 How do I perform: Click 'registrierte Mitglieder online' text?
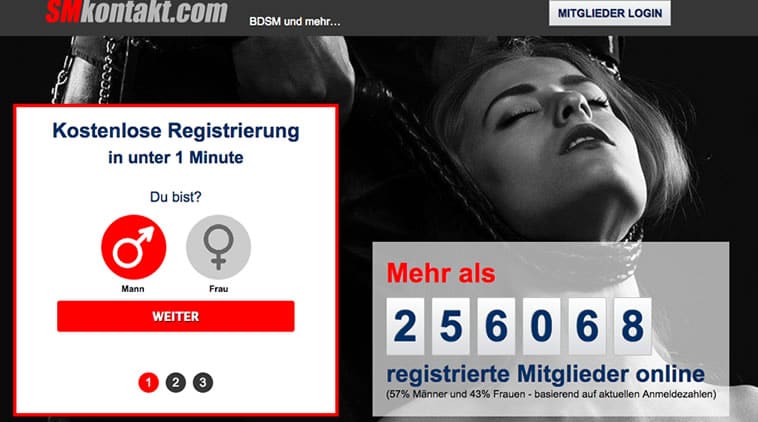coord(546,374)
